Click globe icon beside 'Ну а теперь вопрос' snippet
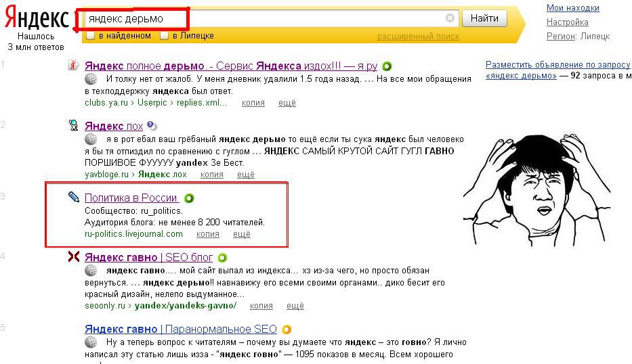The height and width of the screenshot is (364, 632). coord(91,342)
